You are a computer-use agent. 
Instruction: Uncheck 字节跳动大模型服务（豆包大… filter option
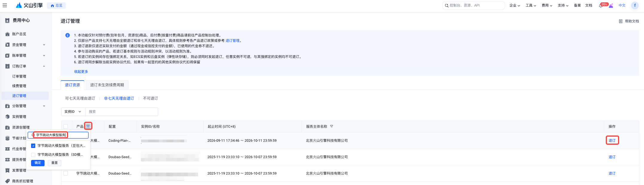tap(33, 146)
